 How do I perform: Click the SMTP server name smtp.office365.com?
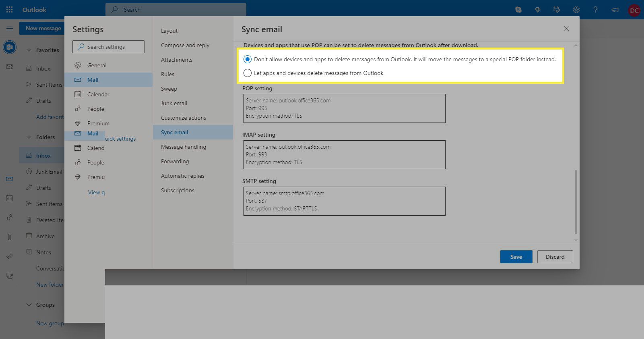[285, 193]
